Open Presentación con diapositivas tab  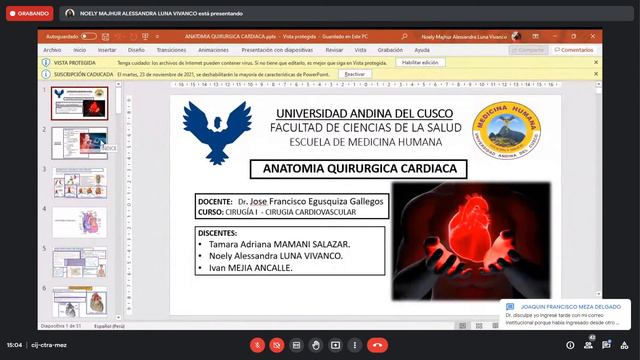pos(277,50)
